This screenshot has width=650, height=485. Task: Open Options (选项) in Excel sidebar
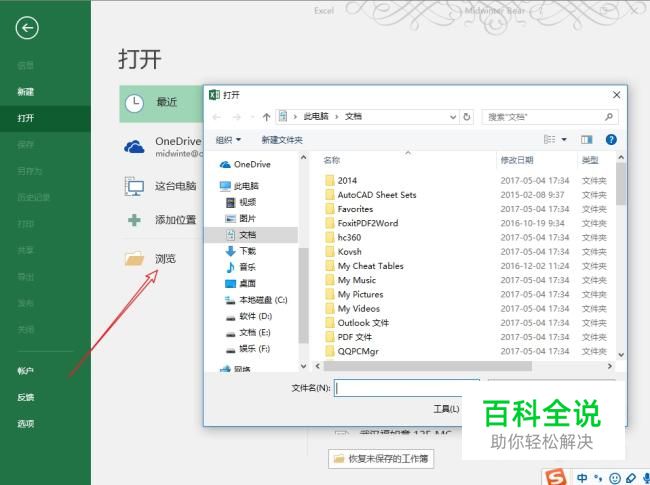pyautogui.click(x=25, y=424)
